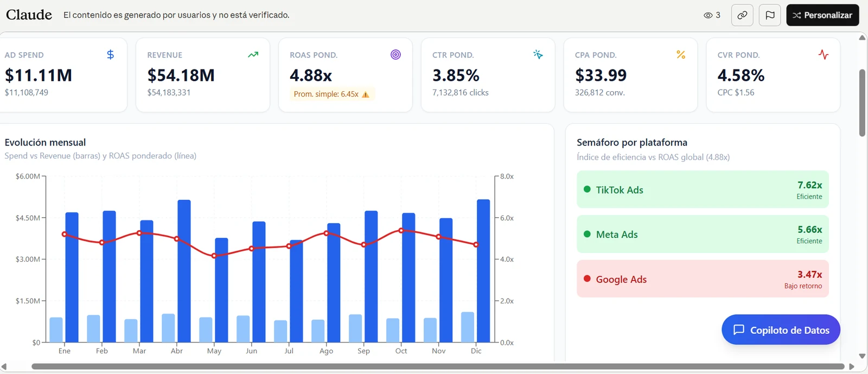Click the red ROAS line point for Oct
The height and width of the screenshot is (374, 868).
pyautogui.click(x=401, y=231)
